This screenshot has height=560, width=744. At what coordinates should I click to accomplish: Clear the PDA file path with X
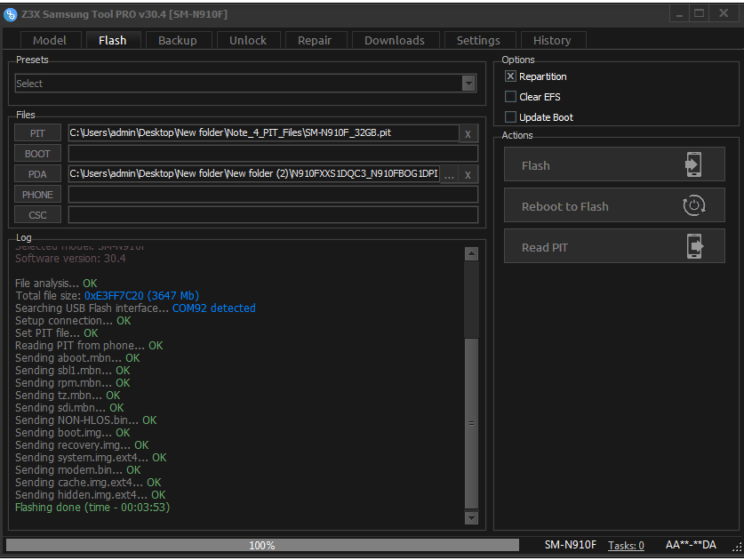(x=468, y=174)
